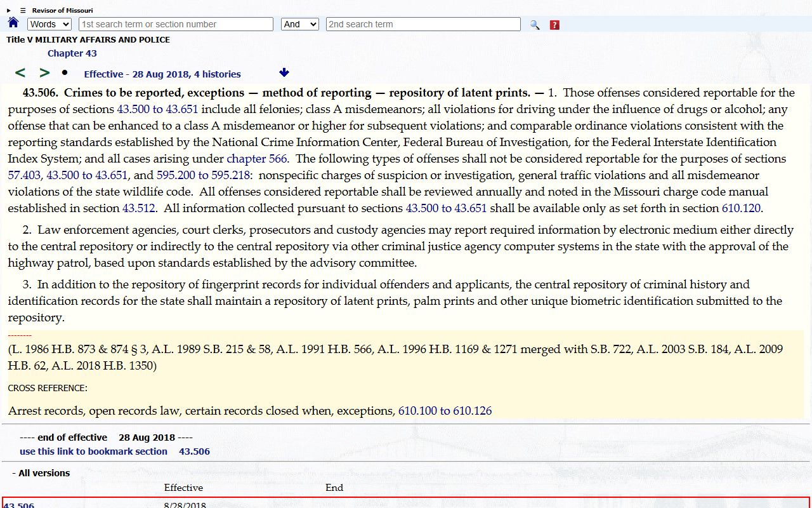Click the black dot section marker
This screenshot has height=508, width=812.
click(65, 72)
